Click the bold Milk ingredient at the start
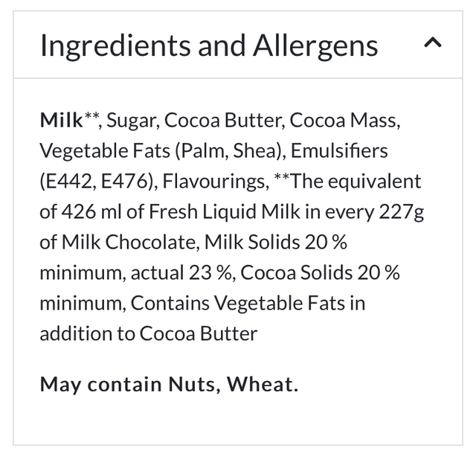This screenshot has width=476, height=451. point(61,120)
